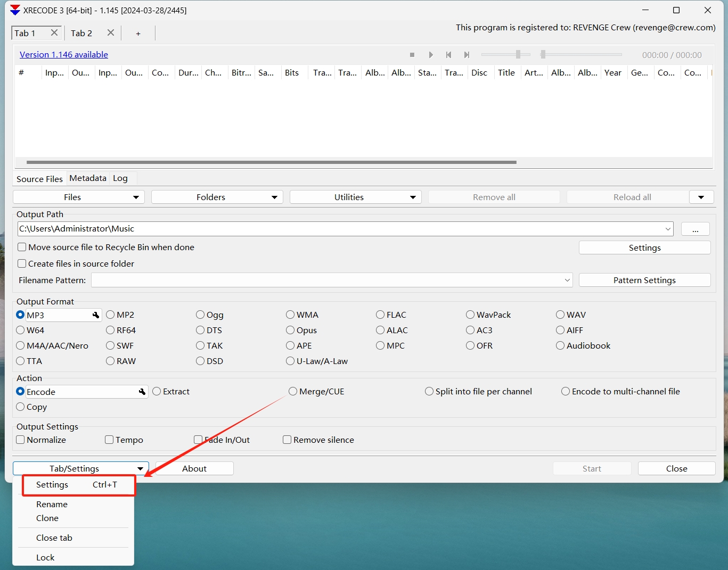Check Move source file to Recycle Bin

(22, 247)
